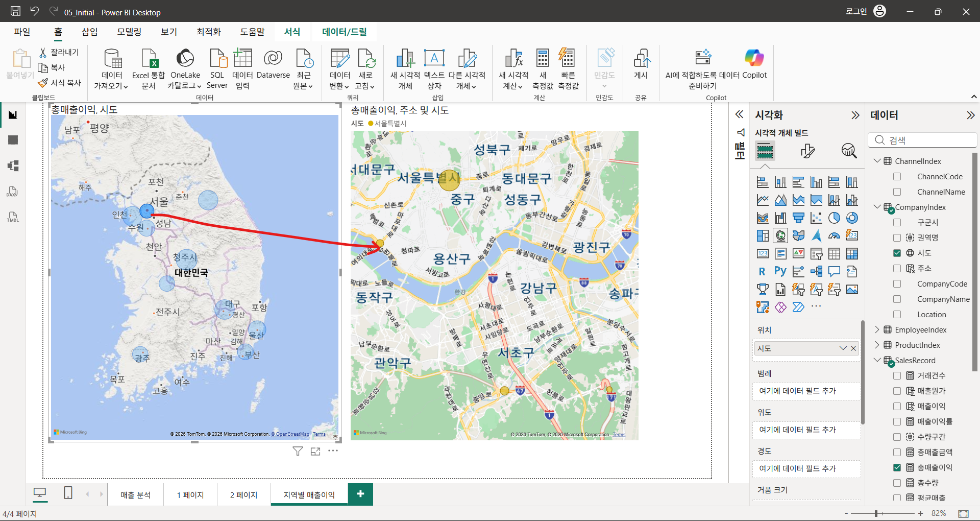Collapse the ChannelIndex table
980x521 pixels.
tap(877, 161)
